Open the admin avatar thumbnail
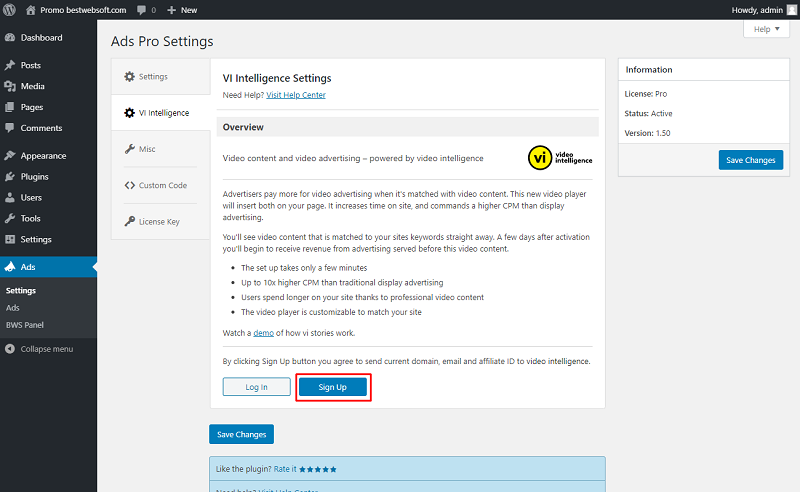The height and width of the screenshot is (492, 800). pyautogui.click(x=792, y=10)
